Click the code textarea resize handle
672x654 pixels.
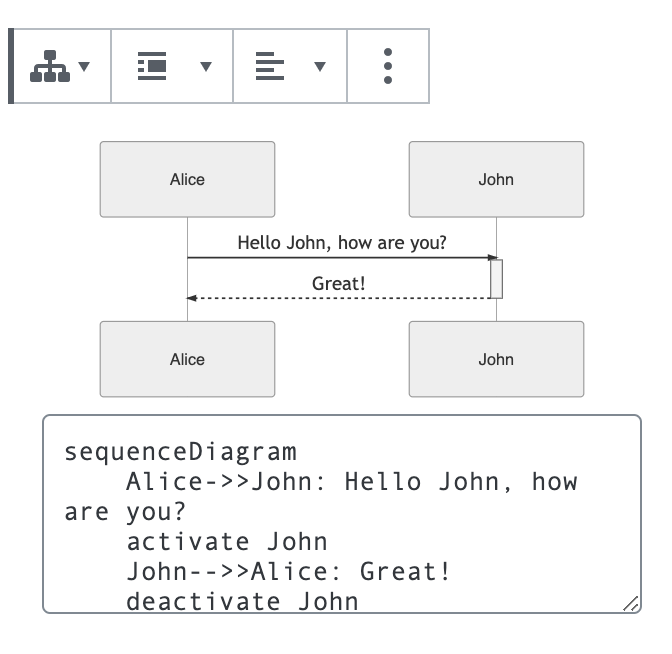point(631,603)
